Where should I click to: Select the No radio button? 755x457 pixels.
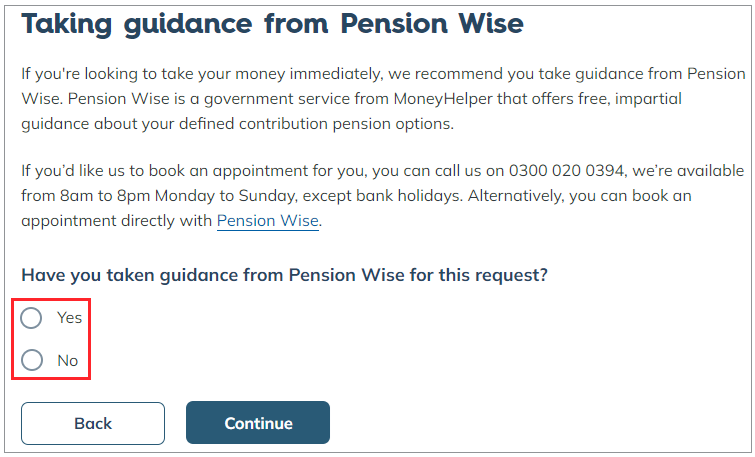[x=32, y=360]
